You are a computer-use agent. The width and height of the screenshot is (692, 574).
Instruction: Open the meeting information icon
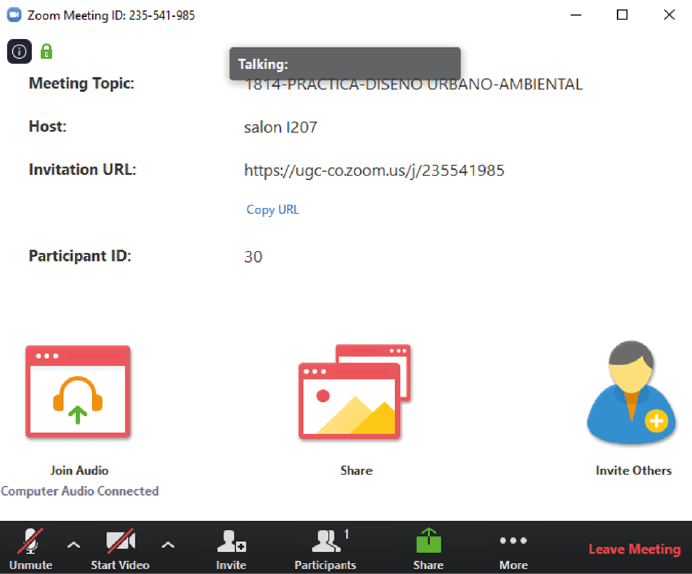point(19,52)
